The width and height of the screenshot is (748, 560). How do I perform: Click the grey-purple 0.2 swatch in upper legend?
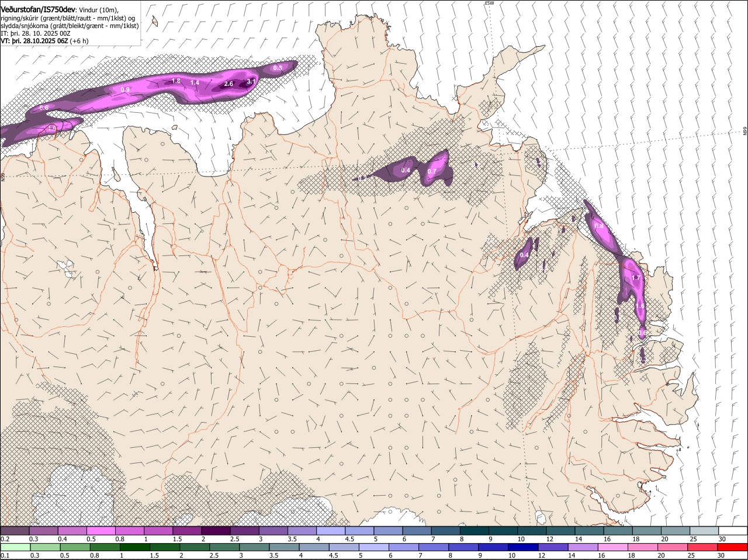tap(14, 530)
